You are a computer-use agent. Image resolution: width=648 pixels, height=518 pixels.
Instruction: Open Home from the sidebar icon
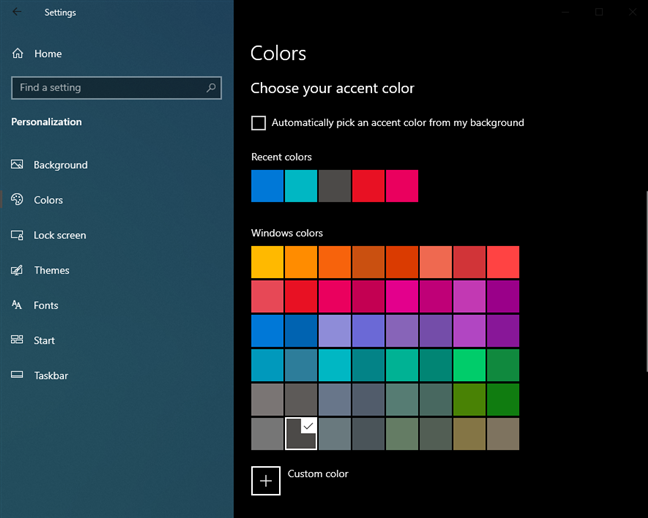(17, 54)
